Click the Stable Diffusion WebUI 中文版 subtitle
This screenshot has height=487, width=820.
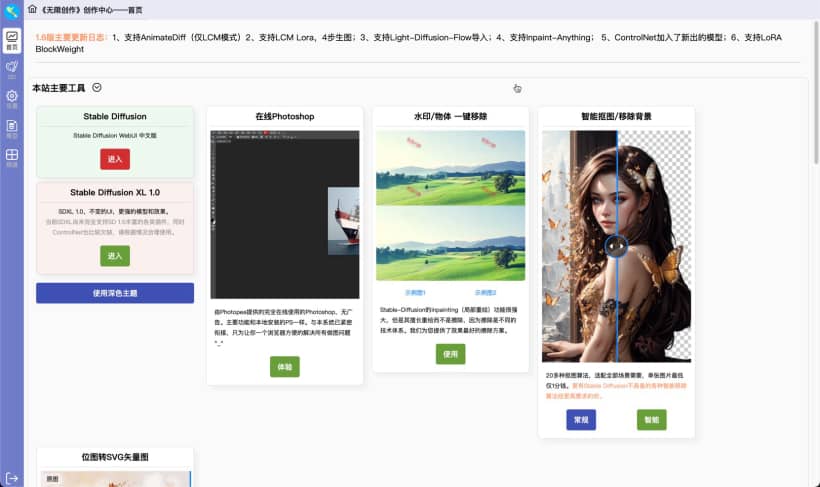point(115,135)
